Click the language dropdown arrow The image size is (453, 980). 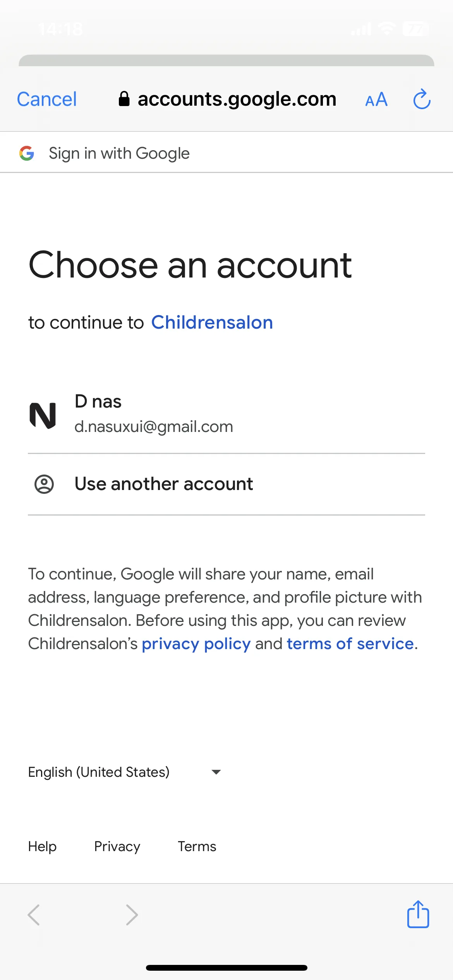coord(216,772)
